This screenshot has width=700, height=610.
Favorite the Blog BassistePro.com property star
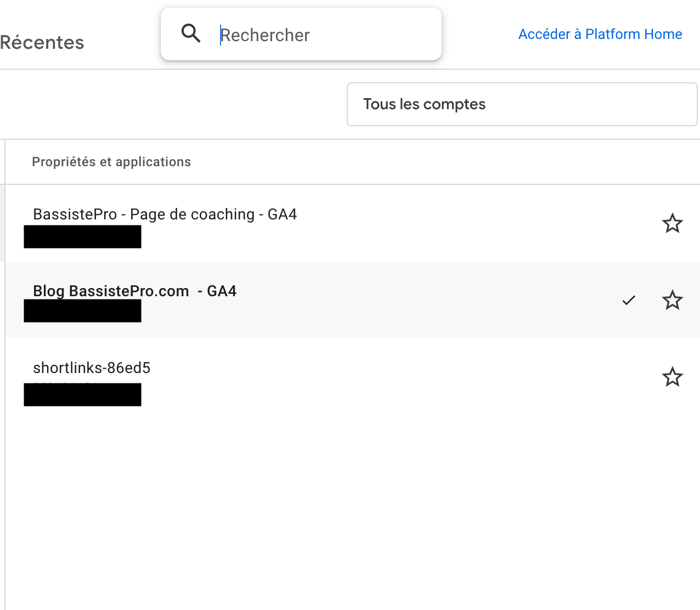[672, 300]
